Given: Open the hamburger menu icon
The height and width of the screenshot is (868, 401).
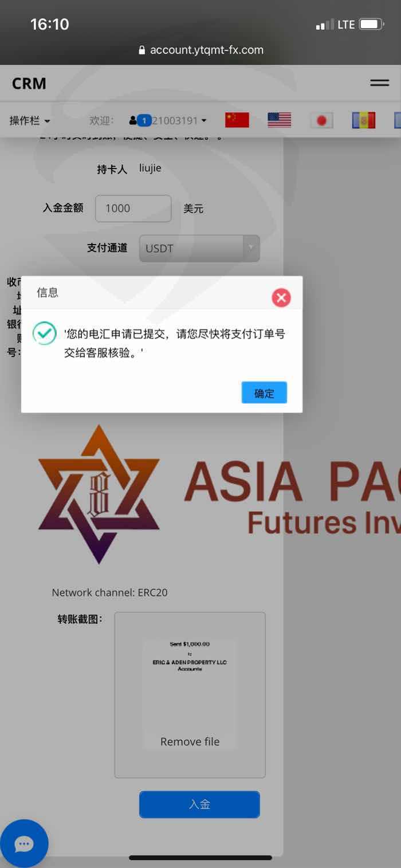Looking at the screenshot, I should tap(379, 83).
